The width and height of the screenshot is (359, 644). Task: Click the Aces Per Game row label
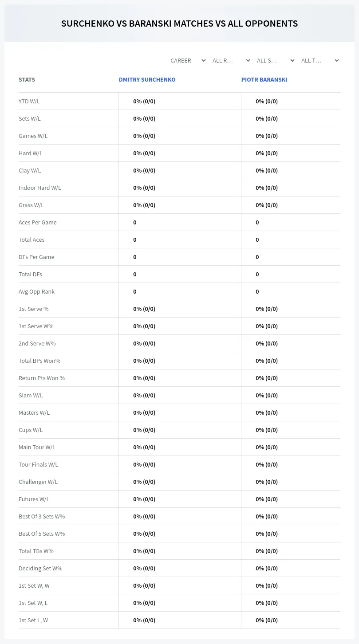[x=38, y=223]
